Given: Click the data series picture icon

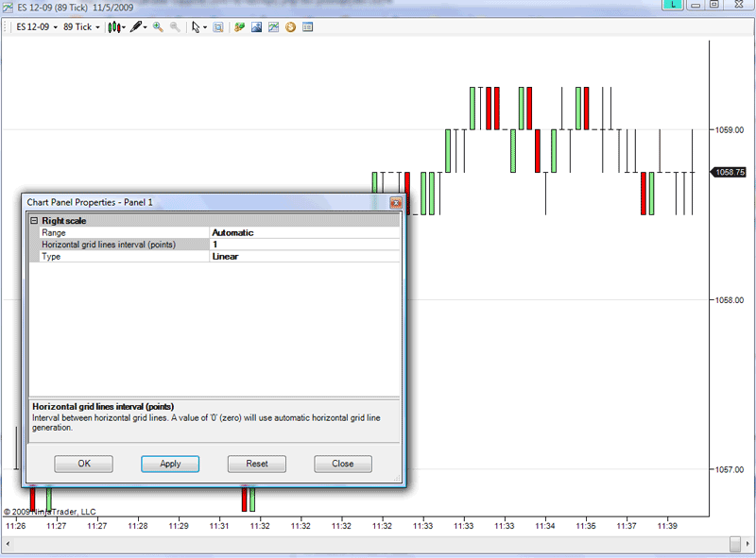Looking at the screenshot, I should point(256,27).
